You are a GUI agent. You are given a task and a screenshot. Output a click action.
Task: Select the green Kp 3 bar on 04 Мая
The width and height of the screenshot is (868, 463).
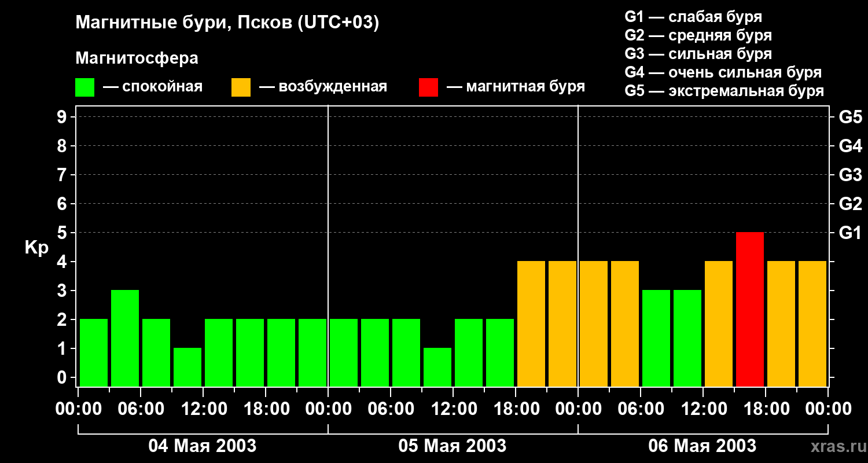(x=125, y=338)
